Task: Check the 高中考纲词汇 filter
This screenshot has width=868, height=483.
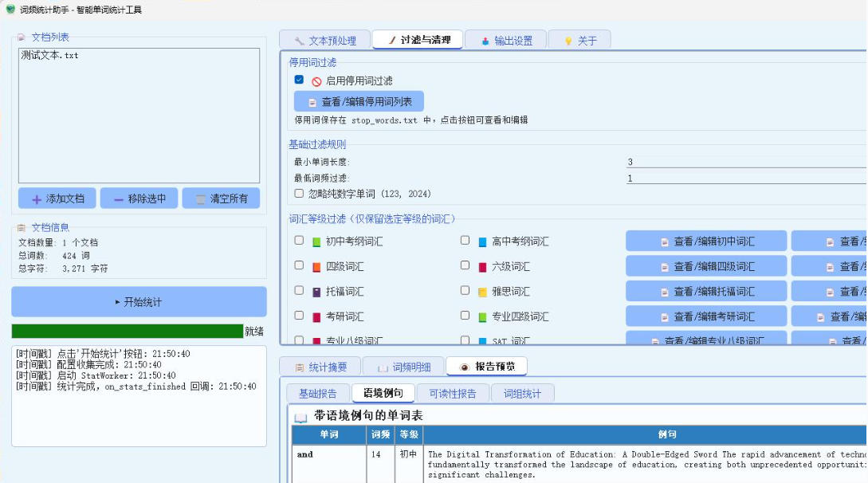Action: (x=465, y=240)
